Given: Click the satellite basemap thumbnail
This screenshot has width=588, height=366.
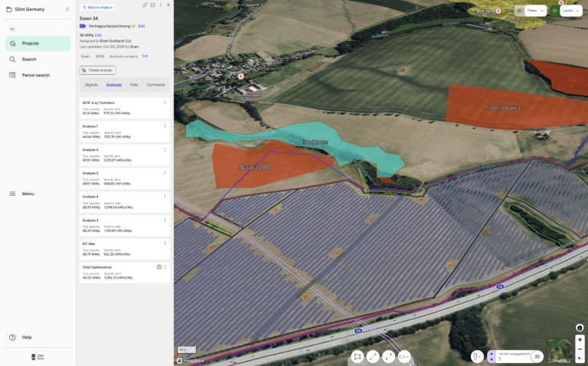Looking at the screenshot, I should tap(560, 349).
